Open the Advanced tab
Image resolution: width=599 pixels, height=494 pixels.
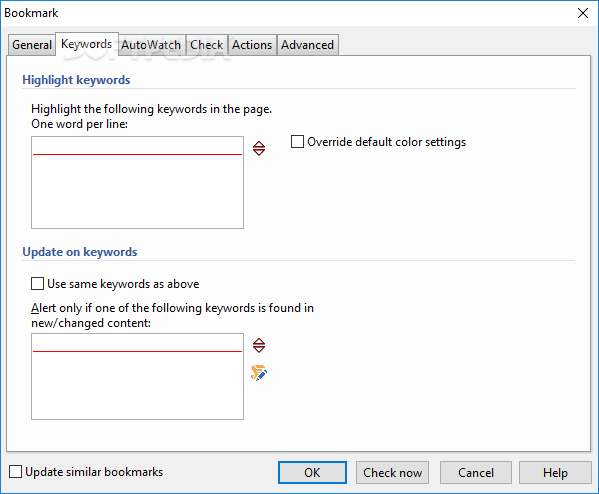click(x=308, y=45)
